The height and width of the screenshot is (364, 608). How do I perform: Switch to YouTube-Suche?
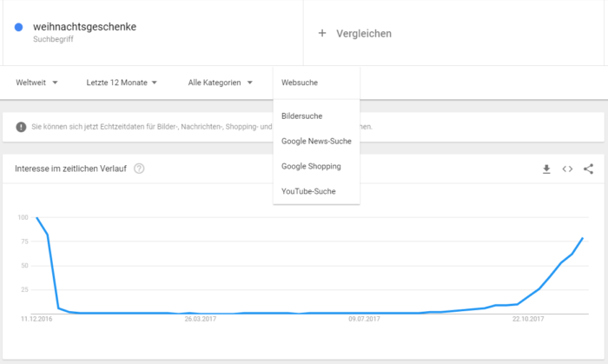click(308, 191)
